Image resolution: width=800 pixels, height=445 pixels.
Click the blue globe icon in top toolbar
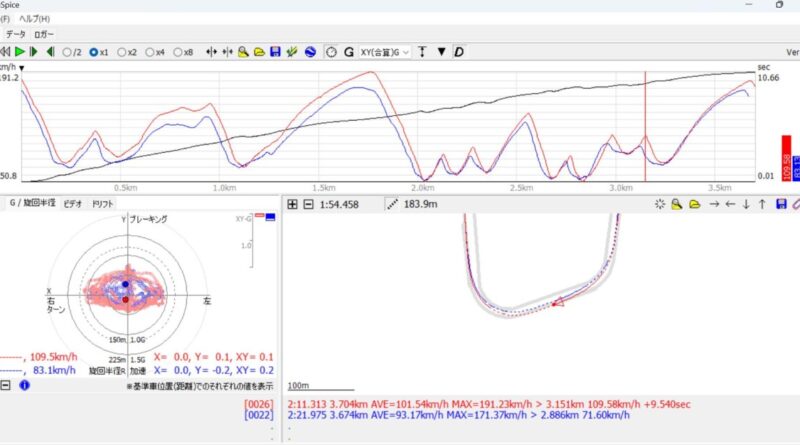pos(310,51)
